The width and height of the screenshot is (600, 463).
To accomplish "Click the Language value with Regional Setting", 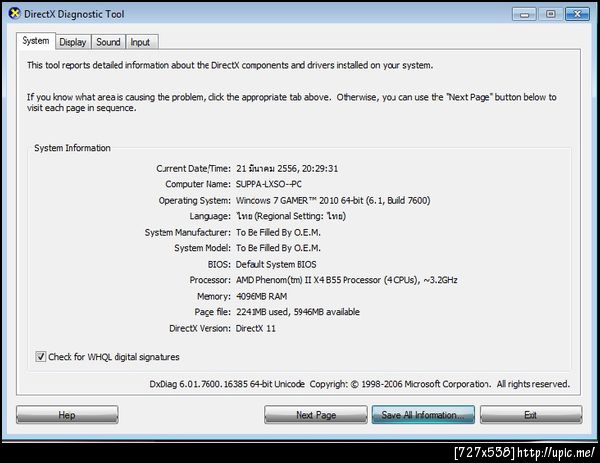I will point(291,216).
